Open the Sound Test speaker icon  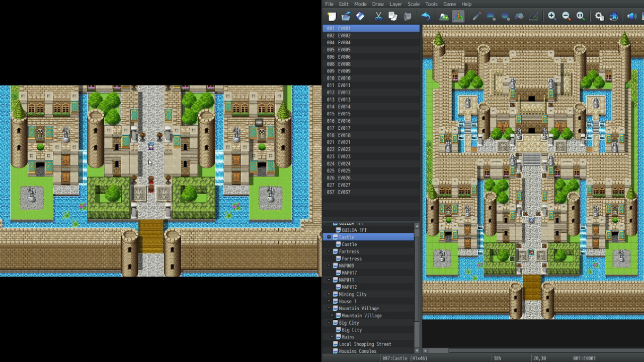point(632,17)
